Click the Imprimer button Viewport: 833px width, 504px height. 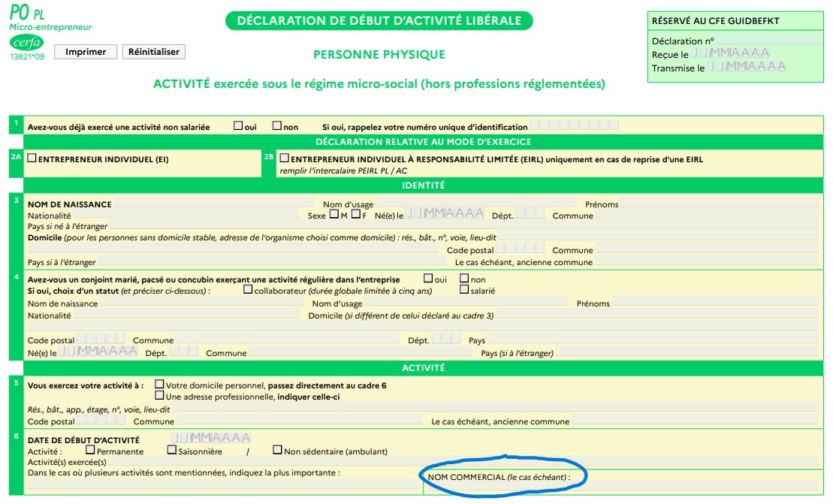[x=85, y=52]
